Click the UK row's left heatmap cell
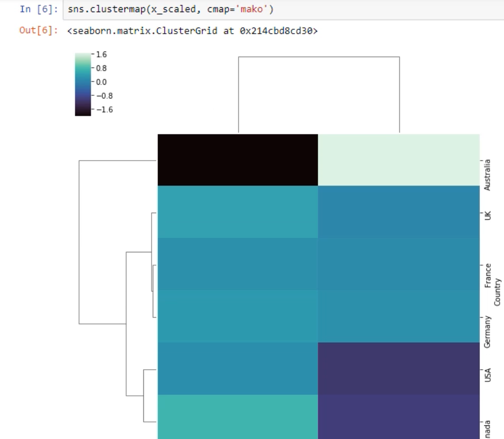Viewport: 504px width, 439px height. click(238, 212)
